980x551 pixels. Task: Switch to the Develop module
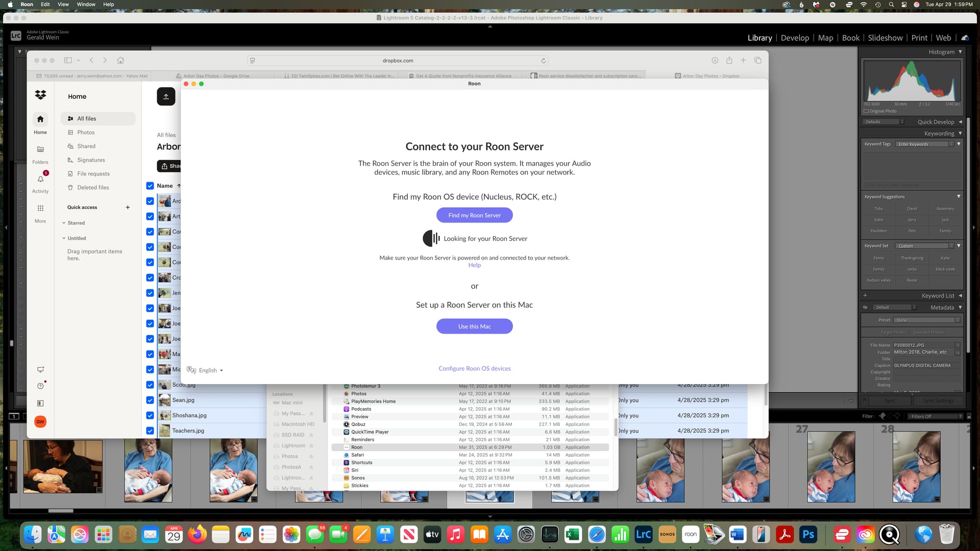tap(795, 38)
